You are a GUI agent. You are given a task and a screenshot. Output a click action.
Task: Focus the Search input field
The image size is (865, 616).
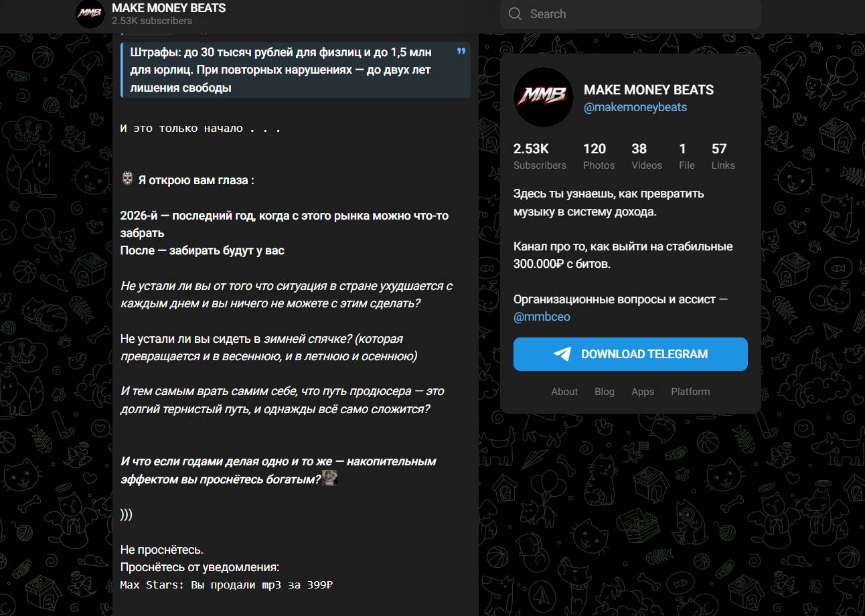tap(631, 14)
